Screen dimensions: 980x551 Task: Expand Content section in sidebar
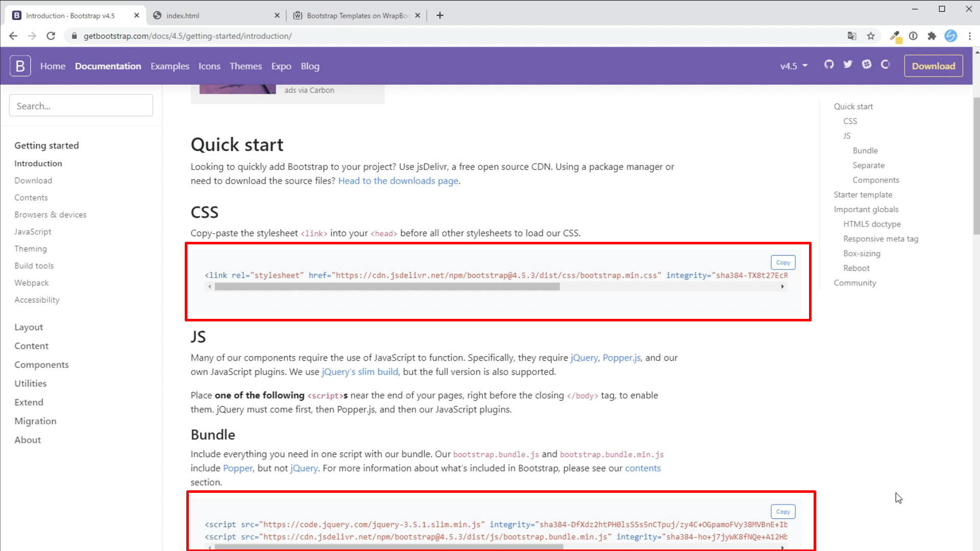pyautogui.click(x=31, y=346)
